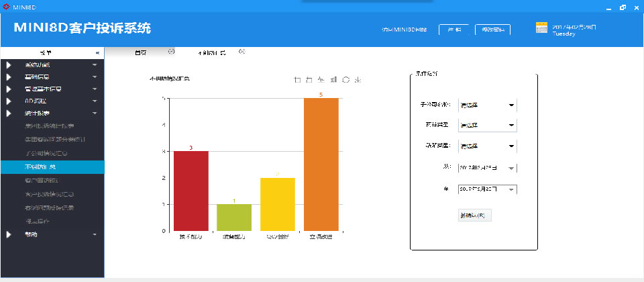Click the tall orange bar in the chart
The image size is (644, 282).
pos(321,164)
